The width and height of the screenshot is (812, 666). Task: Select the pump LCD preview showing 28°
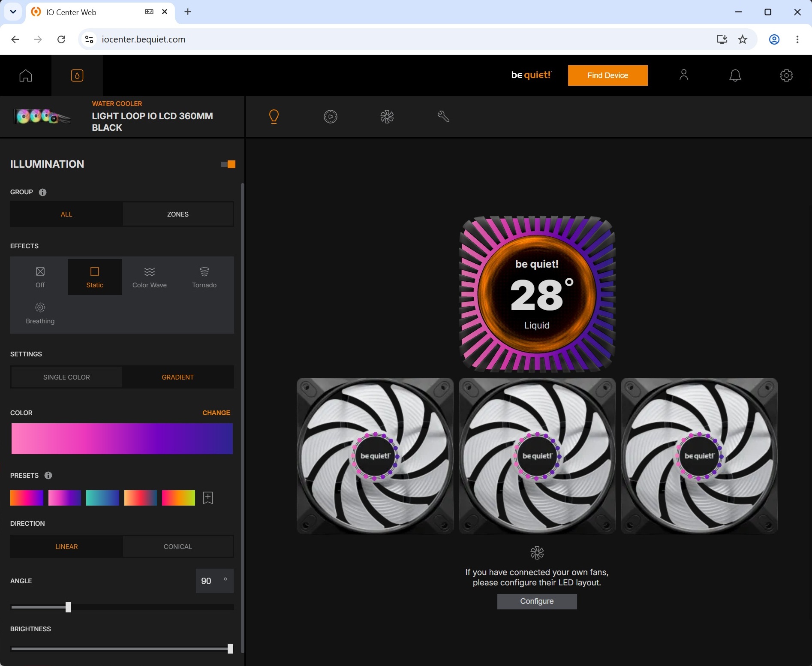tap(537, 295)
